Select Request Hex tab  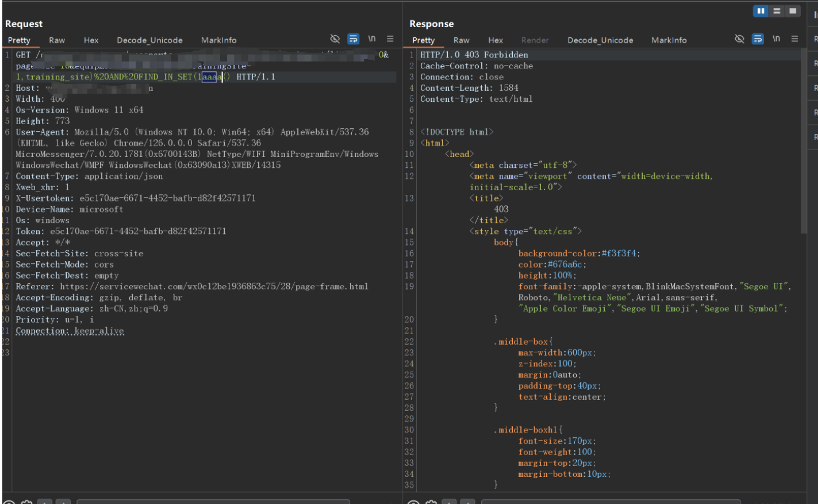[91, 40]
